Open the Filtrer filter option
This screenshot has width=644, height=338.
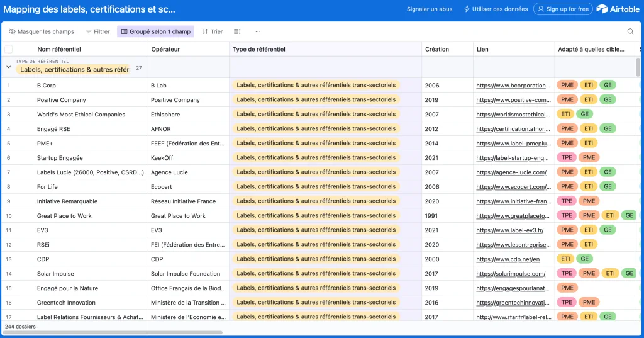pyautogui.click(x=97, y=31)
